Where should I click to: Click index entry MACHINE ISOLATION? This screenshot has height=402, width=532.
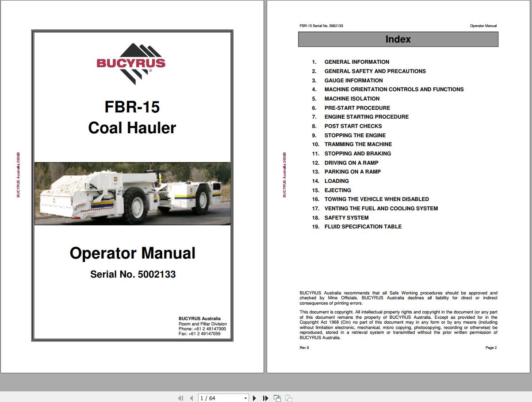[352, 99]
